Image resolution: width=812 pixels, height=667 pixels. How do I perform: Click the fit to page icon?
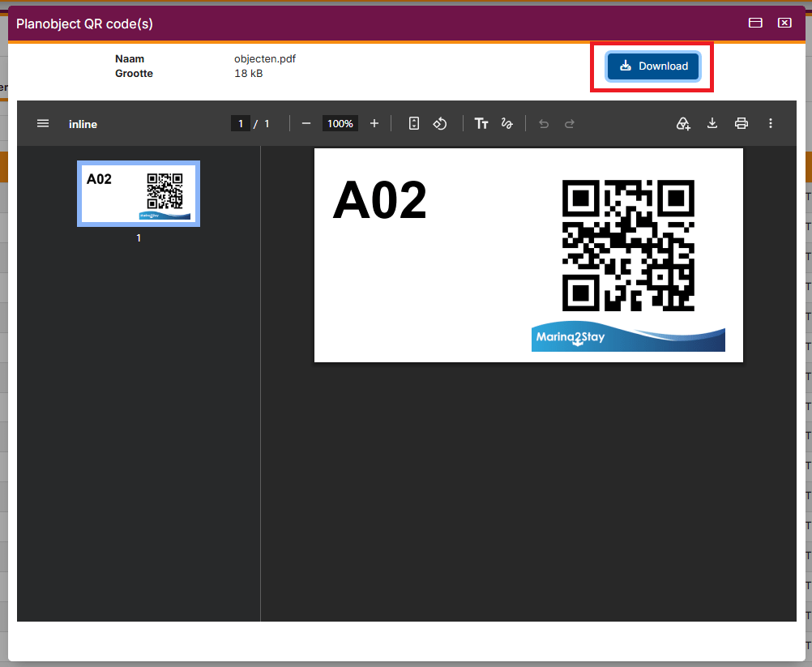(414, 124)
